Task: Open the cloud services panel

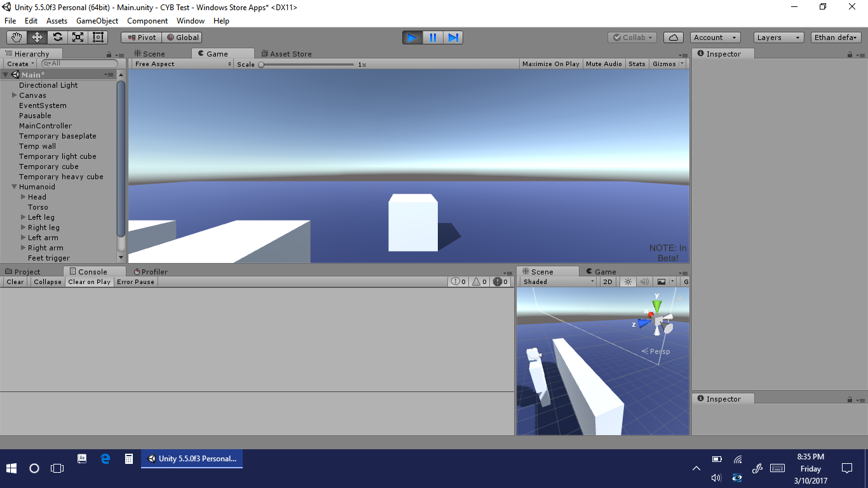Action: pyautogui.click(x=674, y=37)
